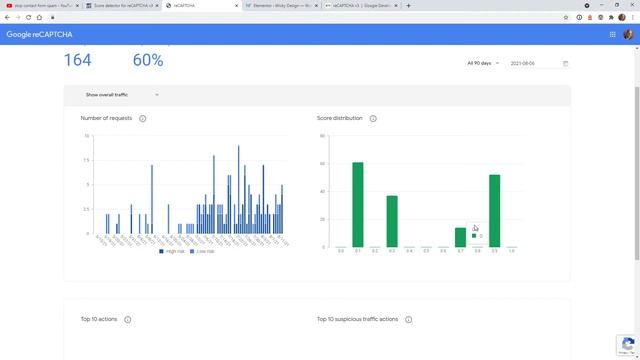Reload the page with the refresh icon
Image resolution: width=640 pixels, height=360 pixels.
coord(29,18)
